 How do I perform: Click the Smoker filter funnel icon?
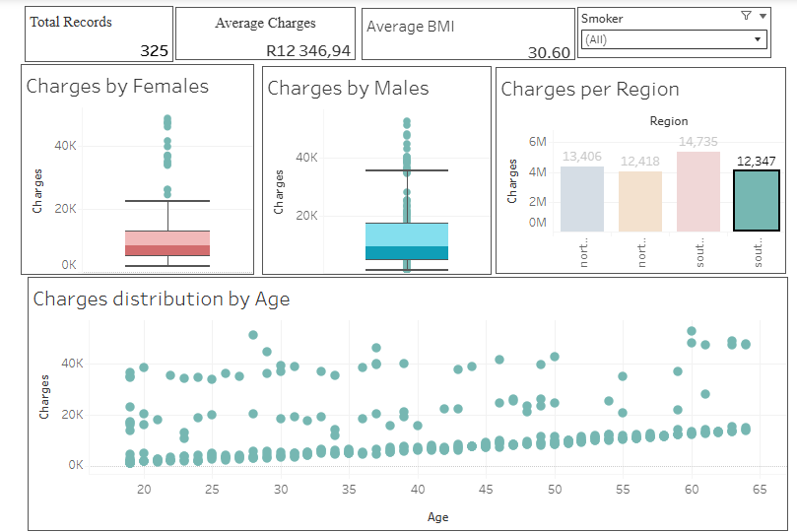click(745, 16)
